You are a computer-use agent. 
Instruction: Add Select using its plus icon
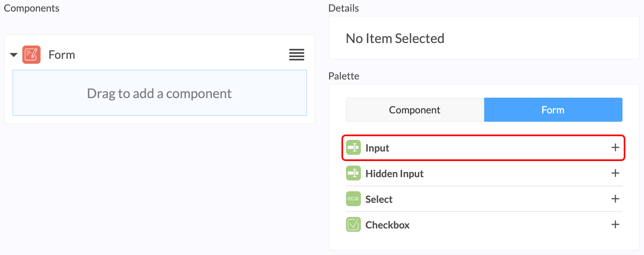tap(615, 199)
